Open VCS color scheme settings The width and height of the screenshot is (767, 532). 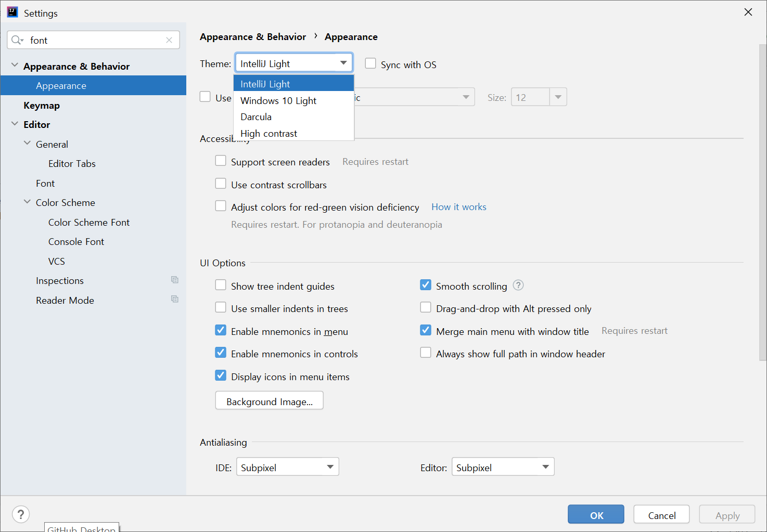57,261
